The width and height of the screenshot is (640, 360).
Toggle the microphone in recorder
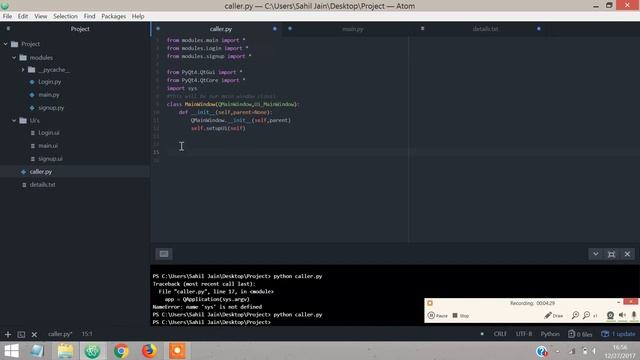point(634,315)
